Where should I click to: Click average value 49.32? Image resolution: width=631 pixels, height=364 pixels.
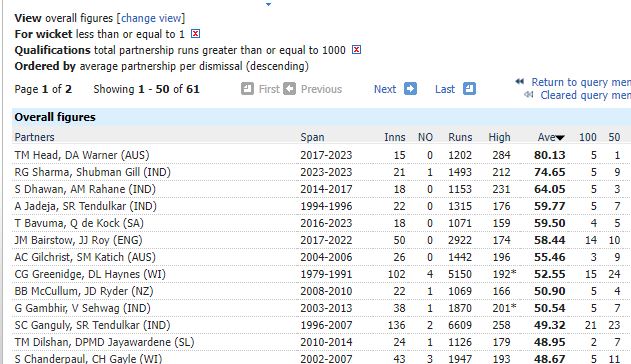550,325
